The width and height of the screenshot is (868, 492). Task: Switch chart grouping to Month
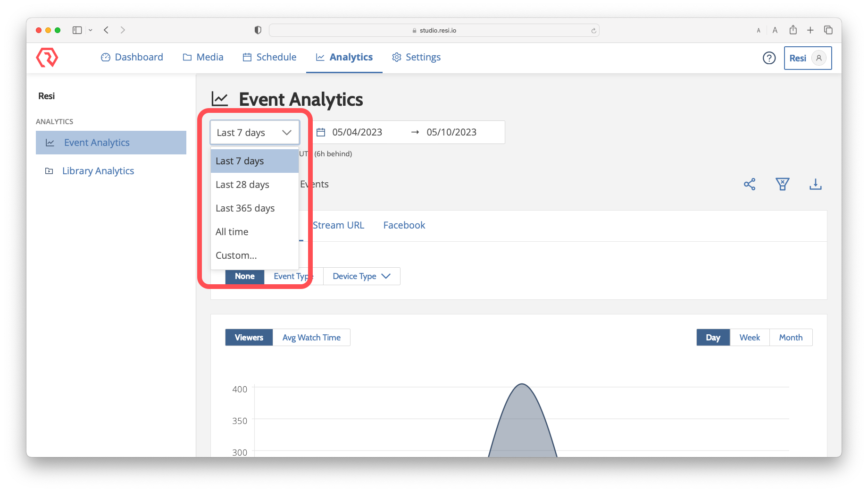click(790, 338)
